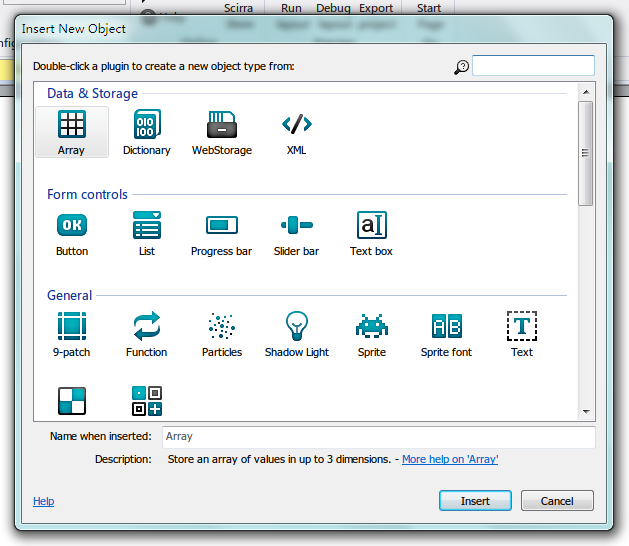Choose the Dictionary plugin
629x546 pixels.
[x=146, y=125]
